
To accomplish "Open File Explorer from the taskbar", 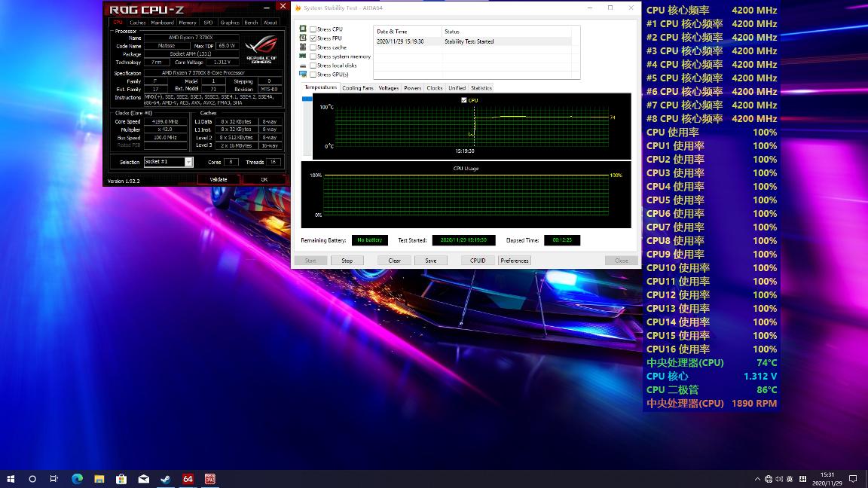I will click(x=99, y=479).
